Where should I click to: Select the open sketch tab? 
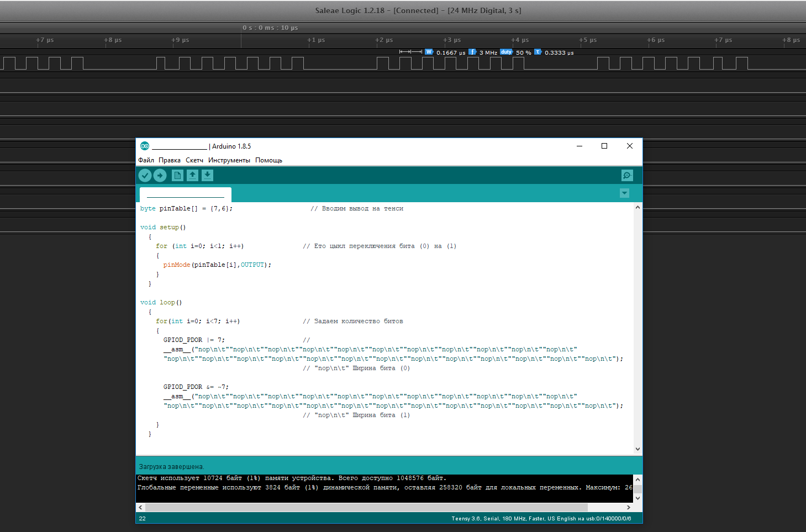(x=186, y=195)
